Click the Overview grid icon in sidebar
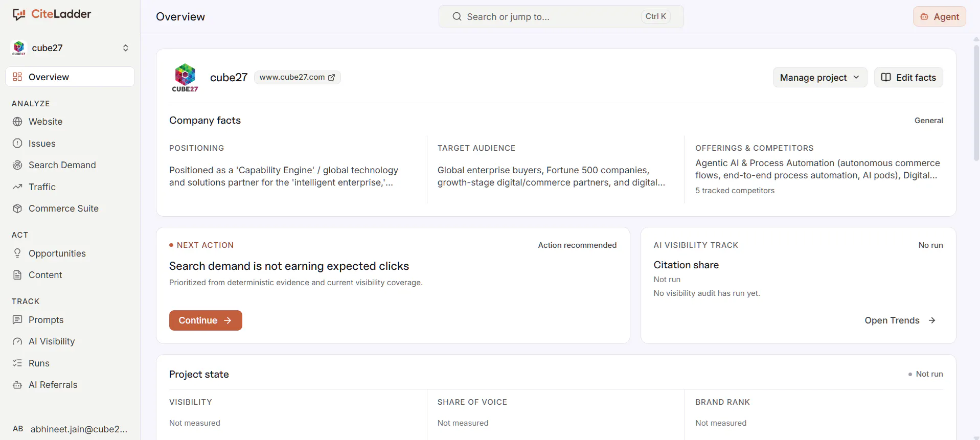The width and height of the screenshot is (980, 440). (x=17, y=77)
